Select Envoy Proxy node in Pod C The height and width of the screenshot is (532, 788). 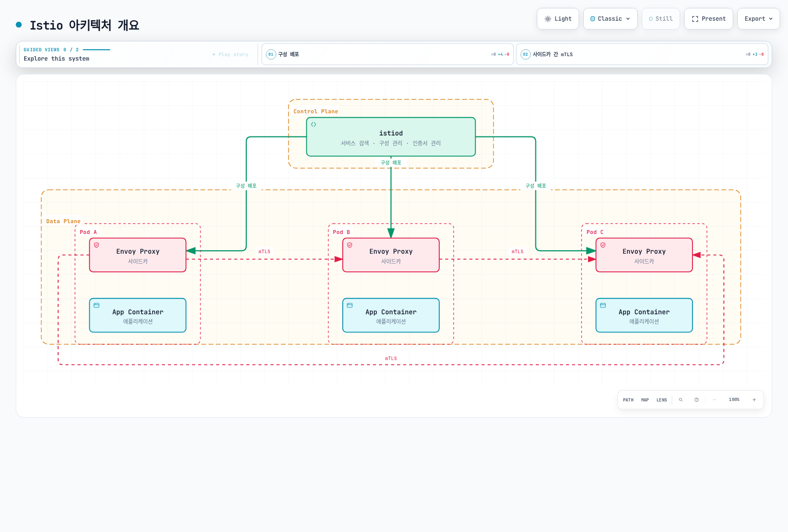pos(644,255)
